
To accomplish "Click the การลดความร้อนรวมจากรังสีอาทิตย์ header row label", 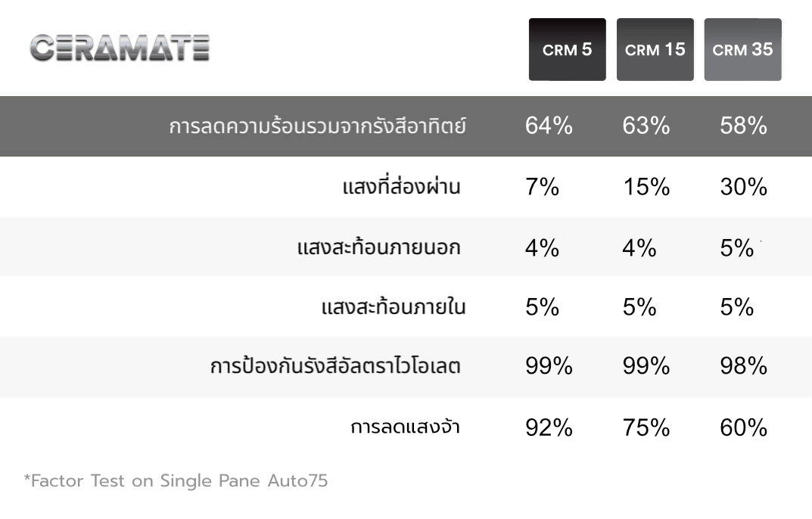I will [x=317, y=126].
